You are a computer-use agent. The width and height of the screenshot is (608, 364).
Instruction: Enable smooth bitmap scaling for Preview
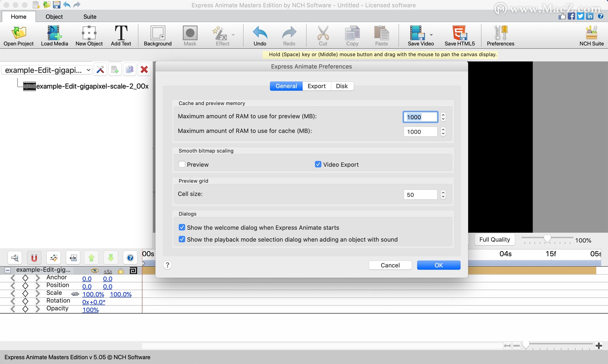point(182,164)
